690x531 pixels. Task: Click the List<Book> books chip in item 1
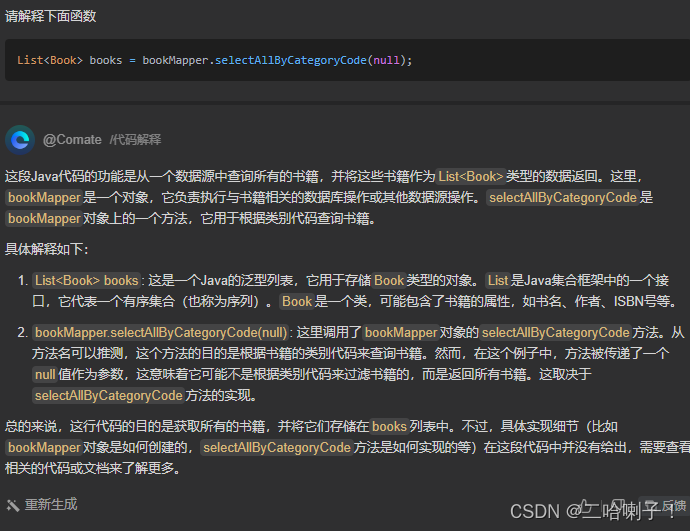[87, 281]
